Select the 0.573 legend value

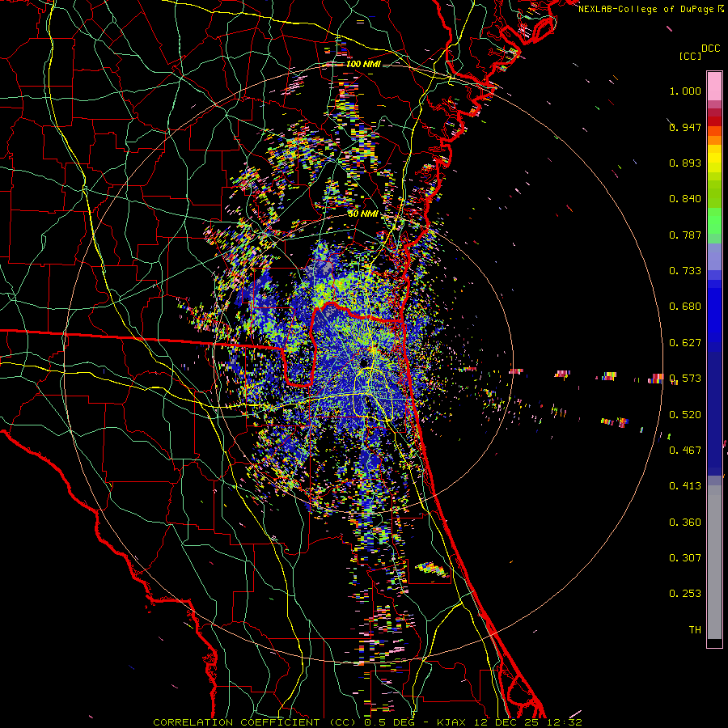685,379
